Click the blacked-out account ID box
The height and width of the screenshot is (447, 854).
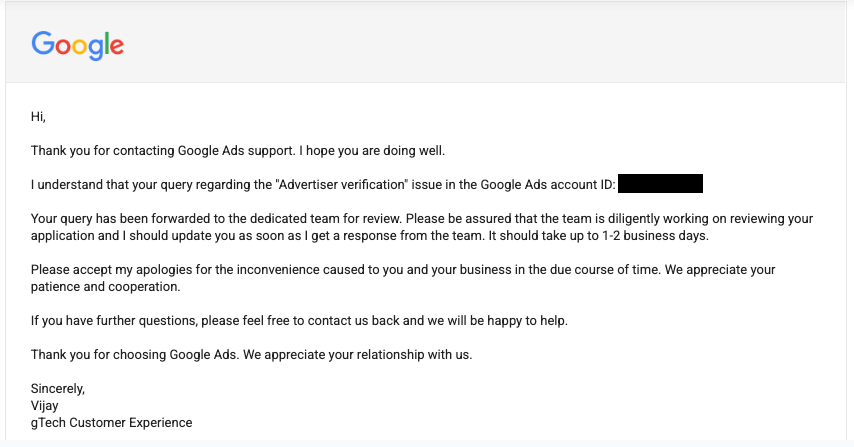click(x=660, y=184)
